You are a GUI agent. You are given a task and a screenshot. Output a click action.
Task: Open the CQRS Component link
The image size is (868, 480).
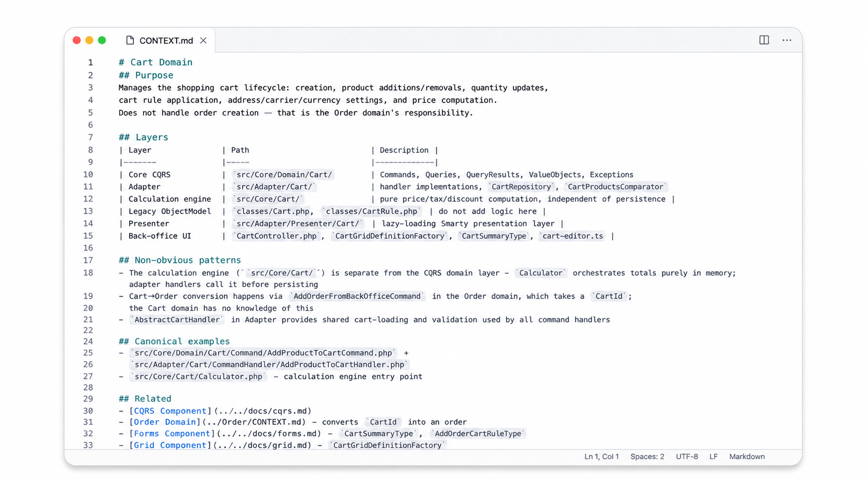click(170, 411)
